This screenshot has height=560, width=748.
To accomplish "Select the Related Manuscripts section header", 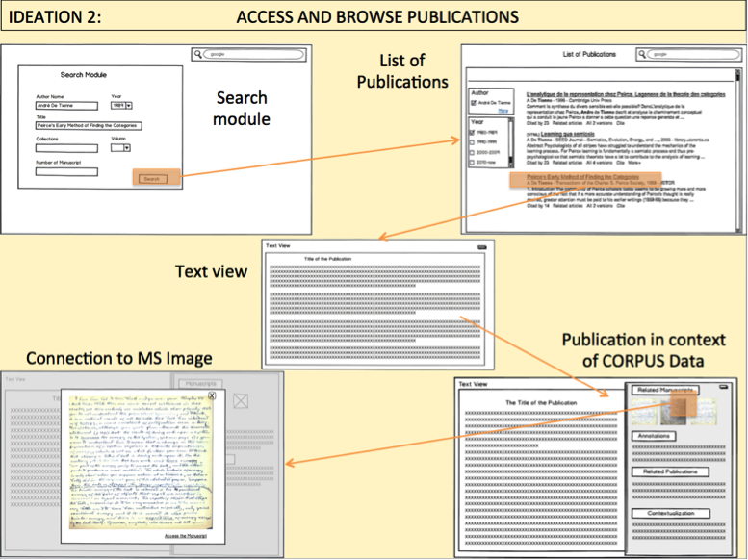I will (665, 390).
